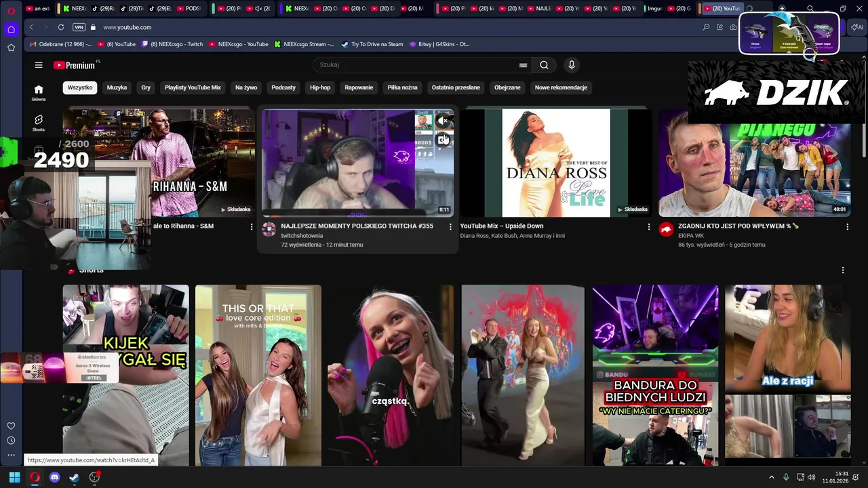Select the Hip-hop chip
The width and height of the screenshot is (868, 488).
pyautogui.click(x=320, y=87)
